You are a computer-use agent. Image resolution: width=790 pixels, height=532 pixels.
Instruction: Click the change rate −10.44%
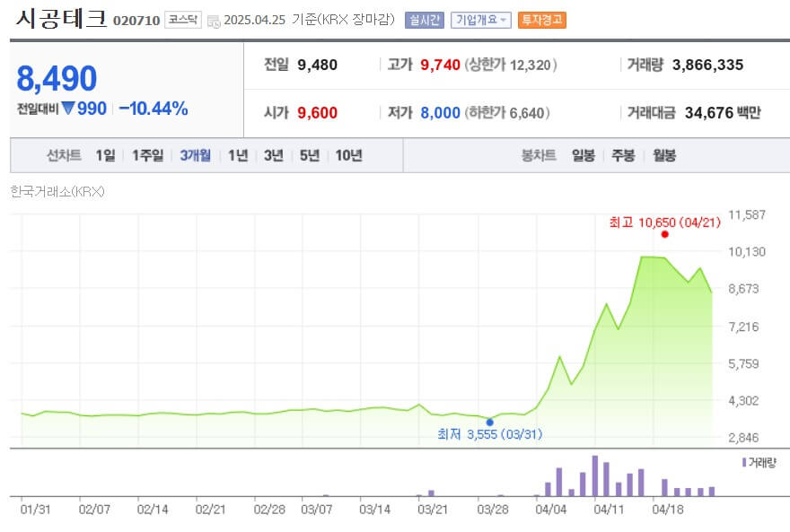click(x=154, y=109)
